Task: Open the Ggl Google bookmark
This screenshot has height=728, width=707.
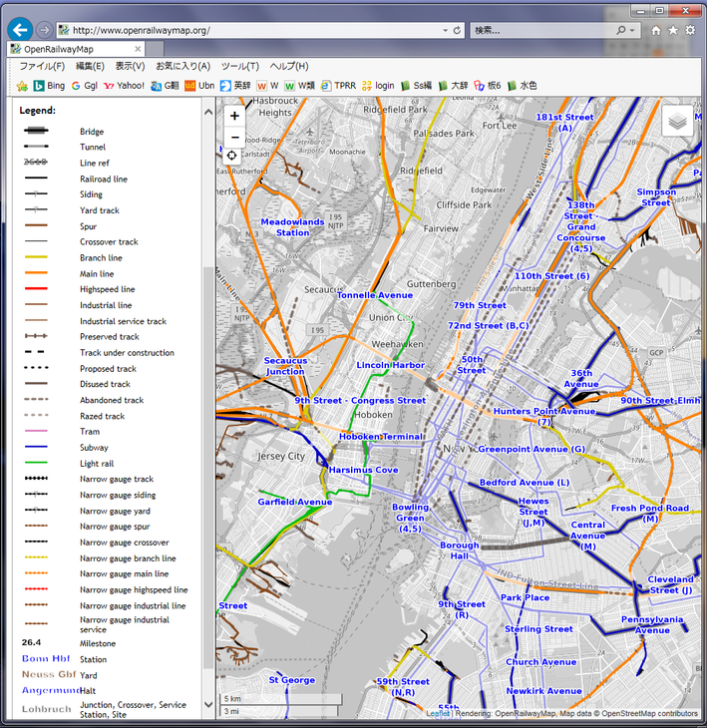Action: pyautogui.click(x=84, y=86)
